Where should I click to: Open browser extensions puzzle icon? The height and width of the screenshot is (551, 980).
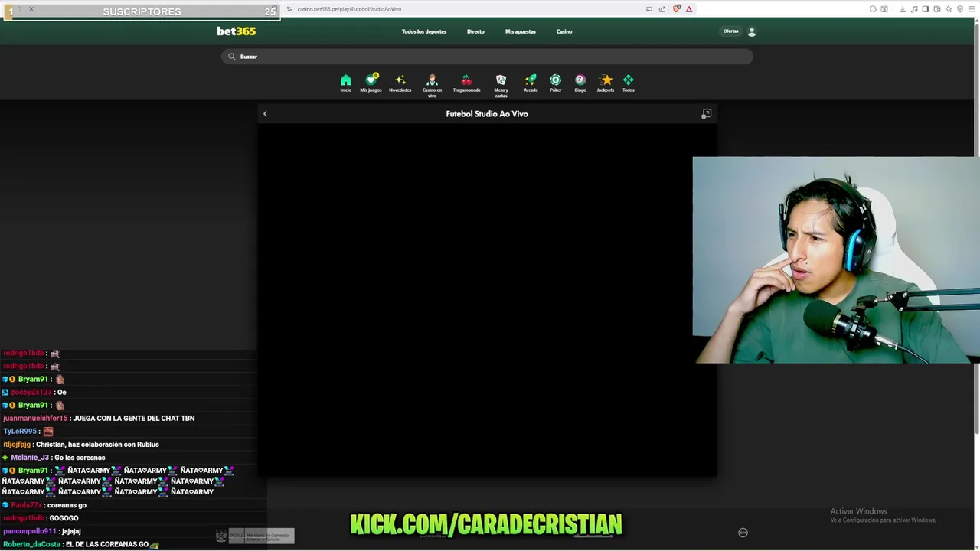click(x=873, y=9)
